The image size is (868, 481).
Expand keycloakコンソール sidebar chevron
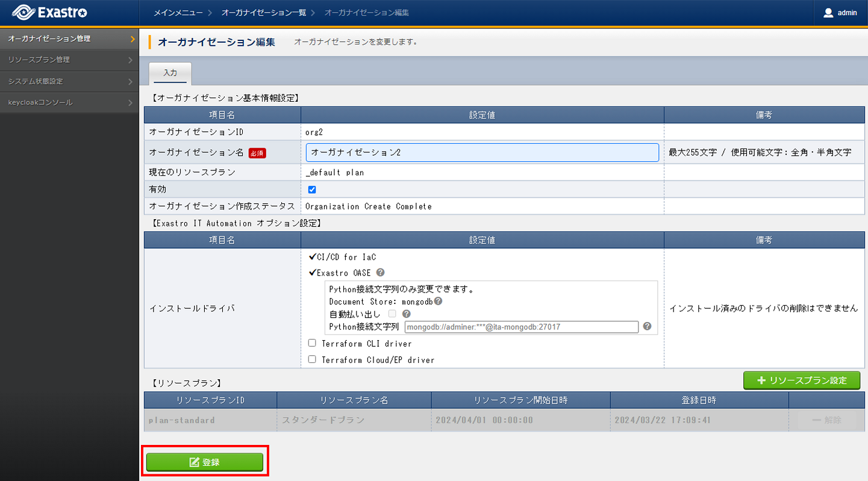(x=131, y=103)
